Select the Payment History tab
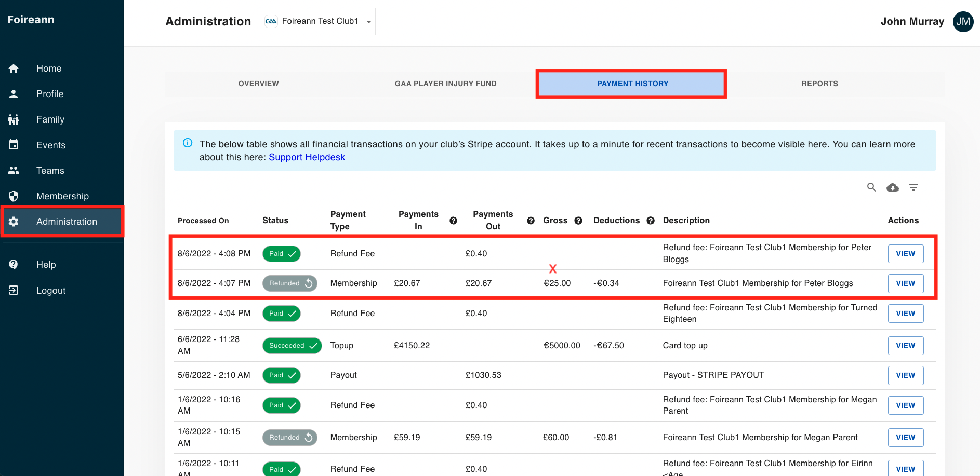Screen dimensions: 980x476 (633, 84)
